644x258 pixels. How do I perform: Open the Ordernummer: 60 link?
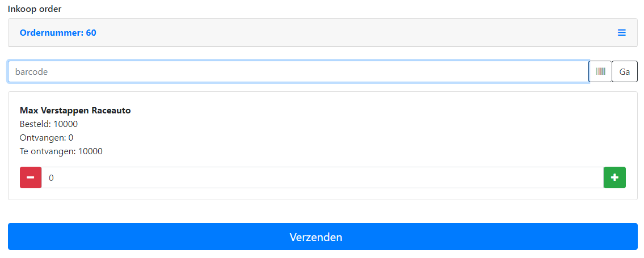[58, 33]
